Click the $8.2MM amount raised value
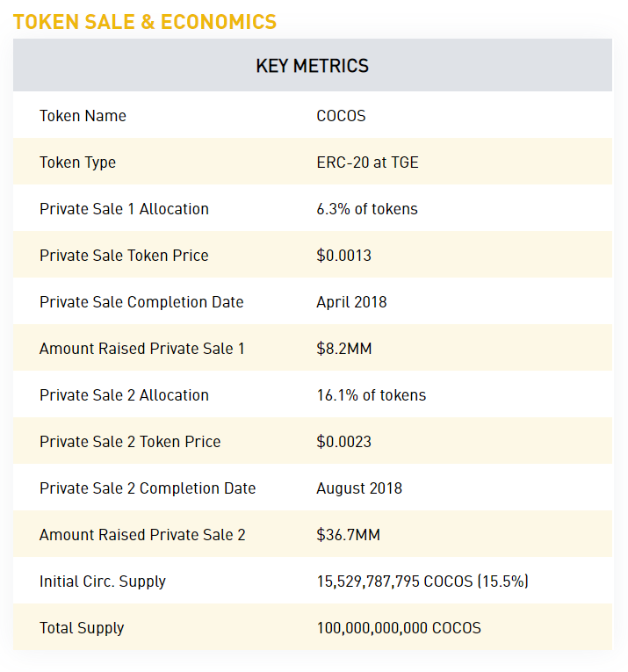The image size is (628, 672). click(x=344, y=349)
